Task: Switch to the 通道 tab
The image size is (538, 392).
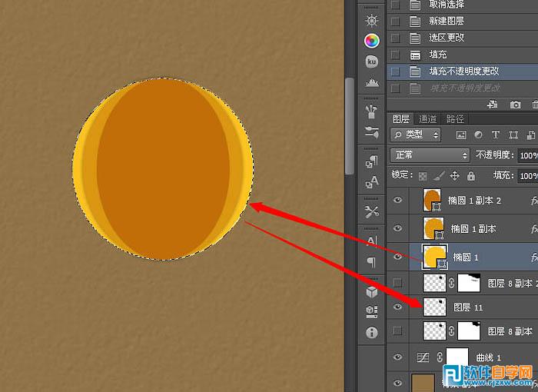Action: pos(427,119)
